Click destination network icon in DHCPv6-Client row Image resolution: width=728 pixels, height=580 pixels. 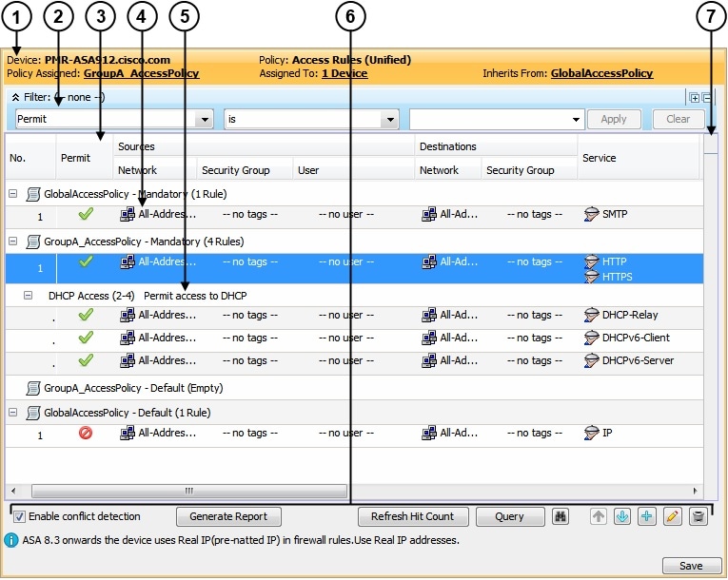coord(429,338)
